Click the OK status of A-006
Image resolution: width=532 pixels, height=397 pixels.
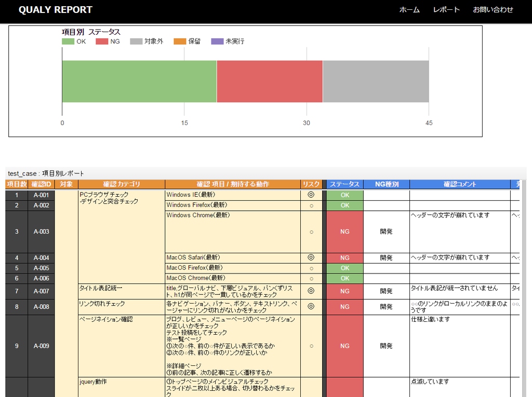tap(345, 278)
